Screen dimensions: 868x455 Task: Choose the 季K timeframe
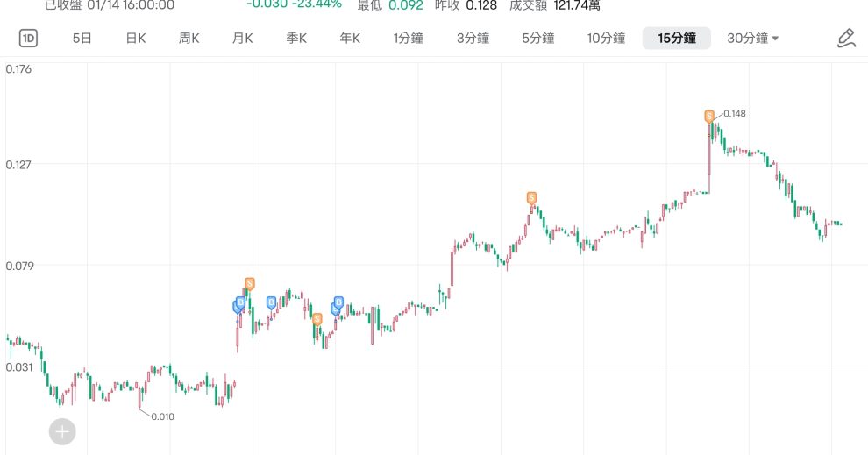(296, 39)
